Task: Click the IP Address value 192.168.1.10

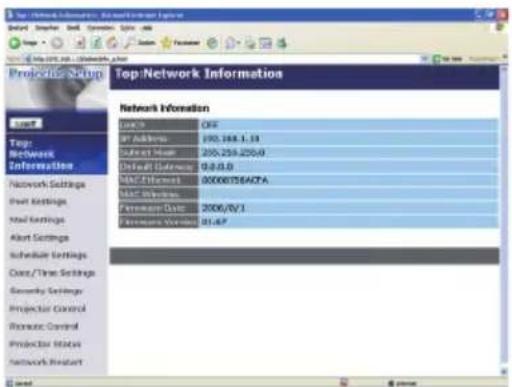Action: coord(231,139)
